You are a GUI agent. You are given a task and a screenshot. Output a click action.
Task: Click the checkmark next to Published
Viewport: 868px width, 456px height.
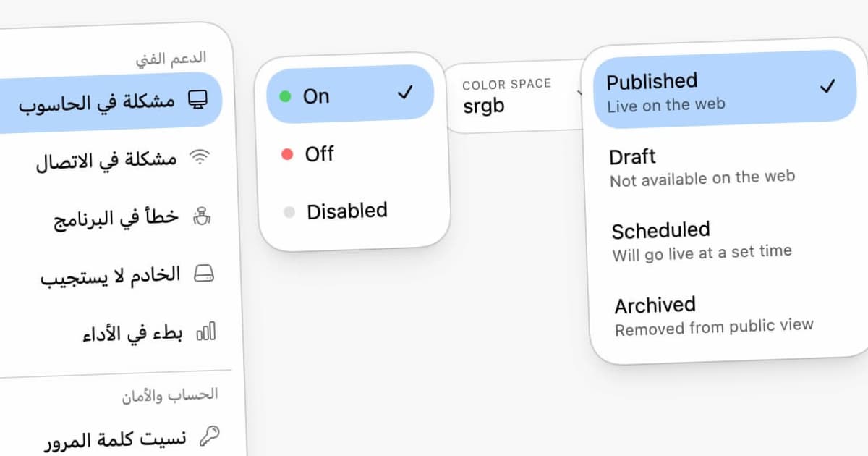pos(827,87)
